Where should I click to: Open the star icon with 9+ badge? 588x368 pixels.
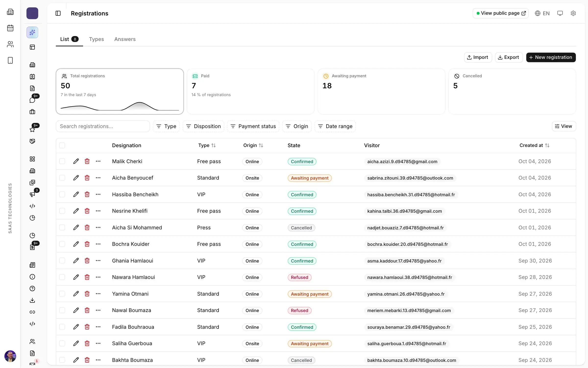click(32, 130)
